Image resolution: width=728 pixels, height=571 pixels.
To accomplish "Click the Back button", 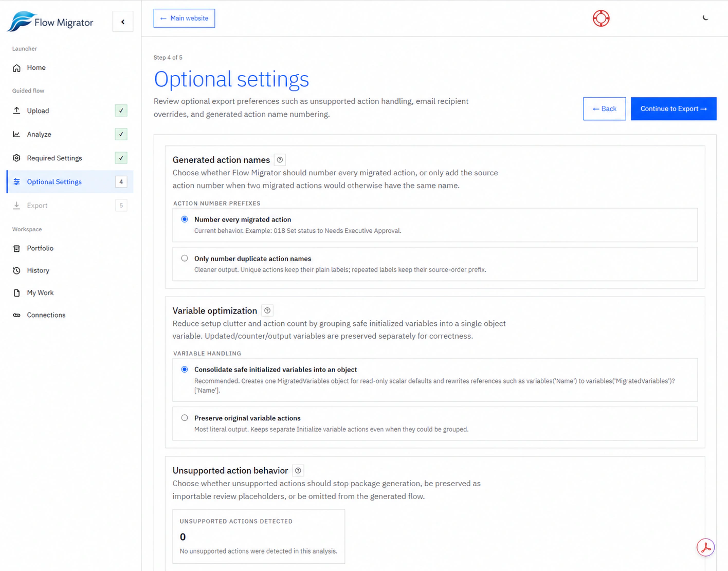I will tap(605, 108).
